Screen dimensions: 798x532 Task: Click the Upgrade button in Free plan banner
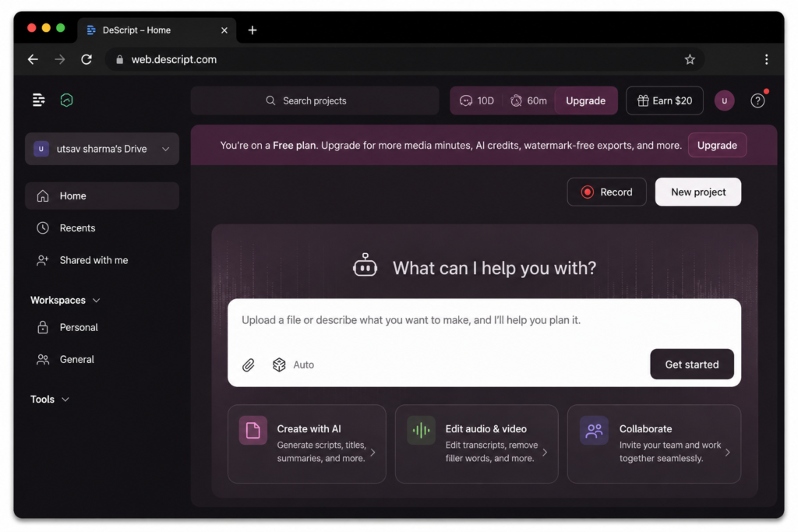pos(717,145)
